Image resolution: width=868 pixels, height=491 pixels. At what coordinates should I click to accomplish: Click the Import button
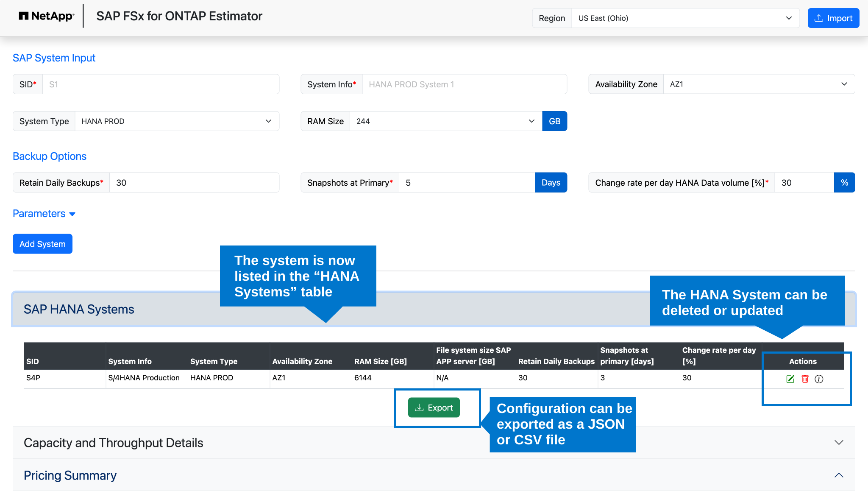coord(833,18)
